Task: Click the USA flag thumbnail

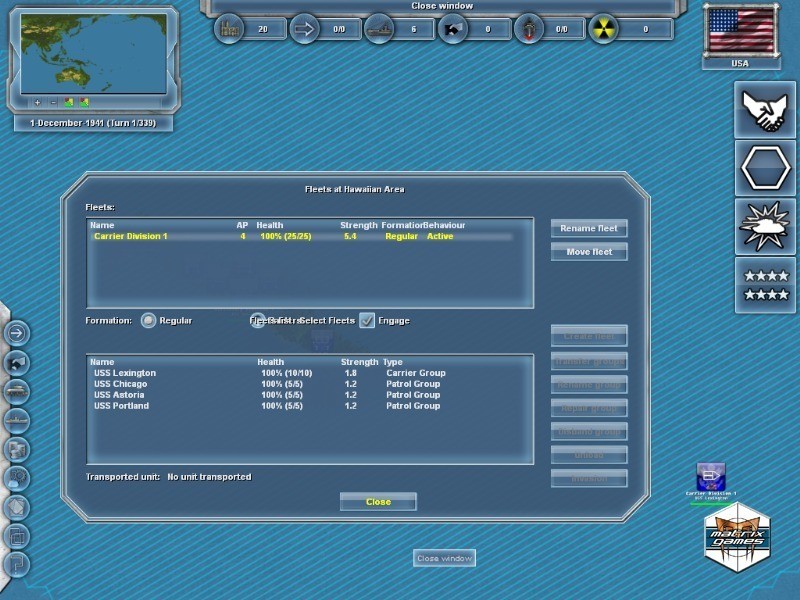Action: pyautogui.click(x=740, y=32)
